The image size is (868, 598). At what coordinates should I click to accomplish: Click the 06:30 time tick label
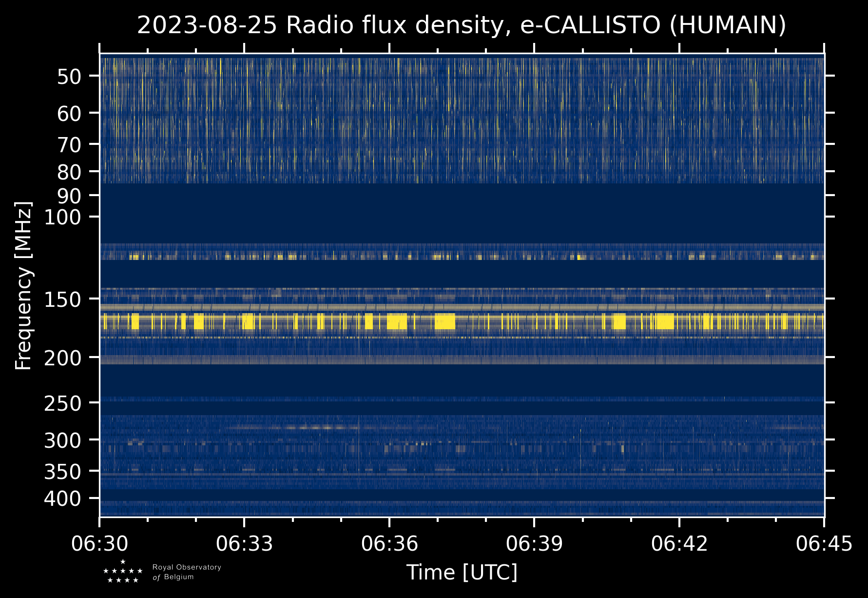coord(99,543)
